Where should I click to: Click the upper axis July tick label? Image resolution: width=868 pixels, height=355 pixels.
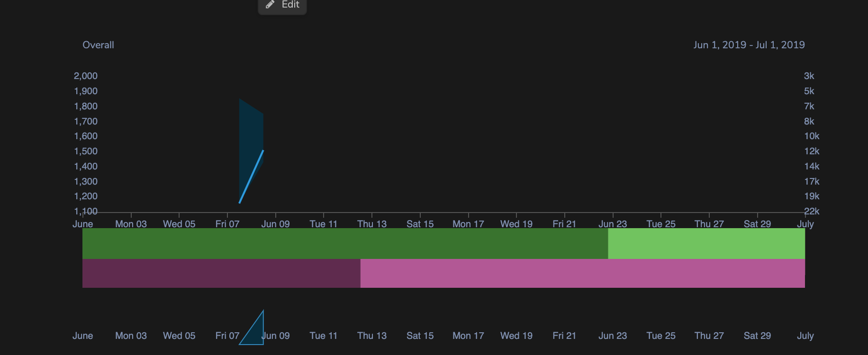tap(805, 224)
